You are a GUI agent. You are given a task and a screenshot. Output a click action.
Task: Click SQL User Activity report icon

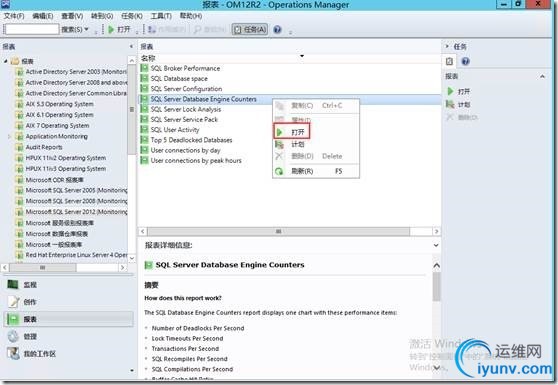click(x=144, y=130)
